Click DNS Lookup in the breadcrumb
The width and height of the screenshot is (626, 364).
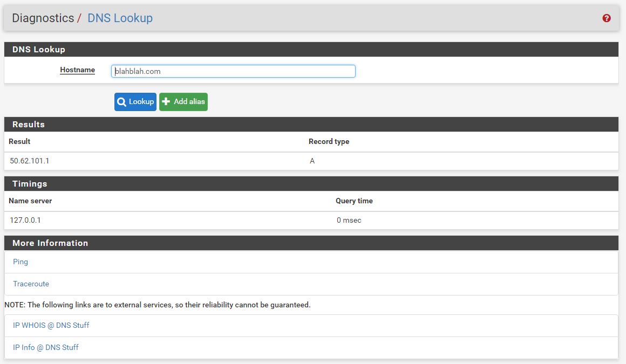click(x=120, y=18)
